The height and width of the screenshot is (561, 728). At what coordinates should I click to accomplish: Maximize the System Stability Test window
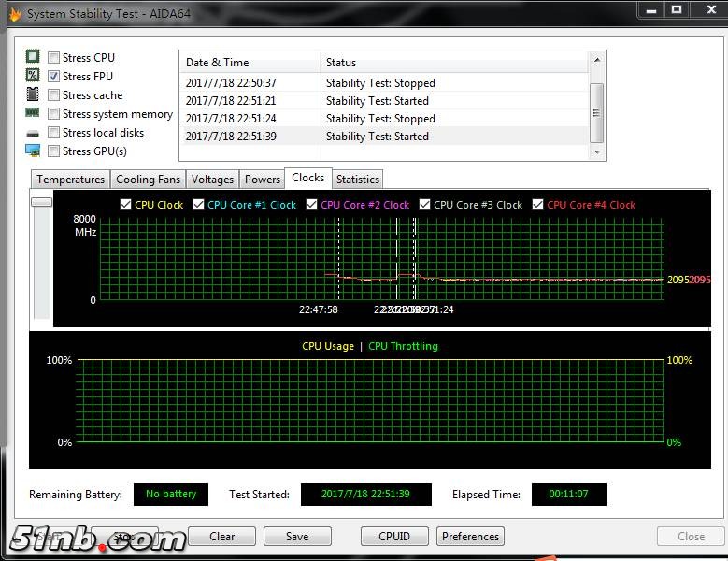(677, 10)
